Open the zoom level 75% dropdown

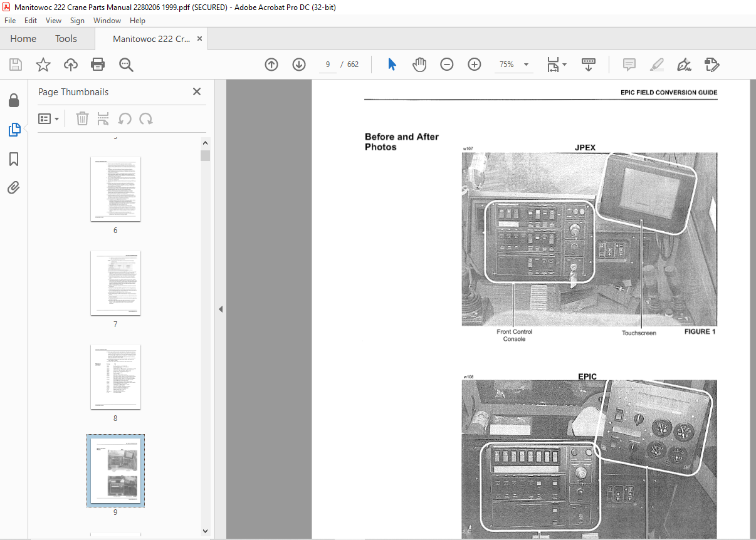pos(513,65)
